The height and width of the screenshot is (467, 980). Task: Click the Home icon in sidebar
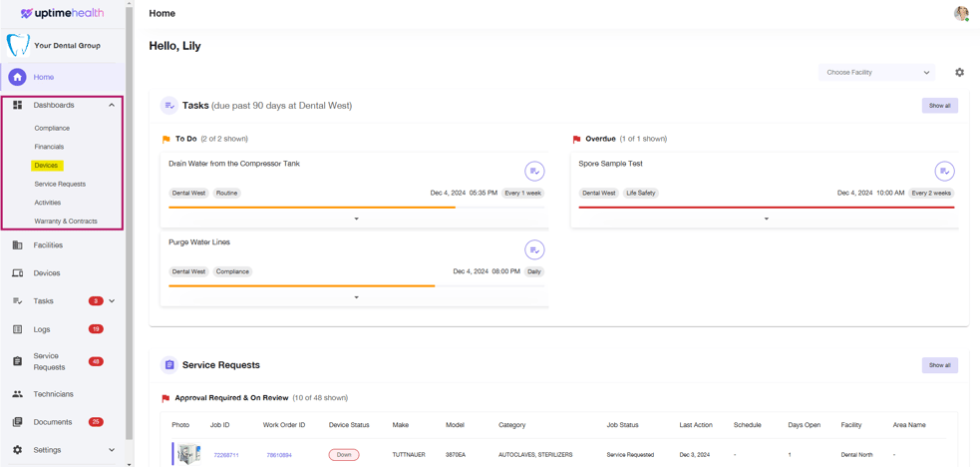(17, 77)
